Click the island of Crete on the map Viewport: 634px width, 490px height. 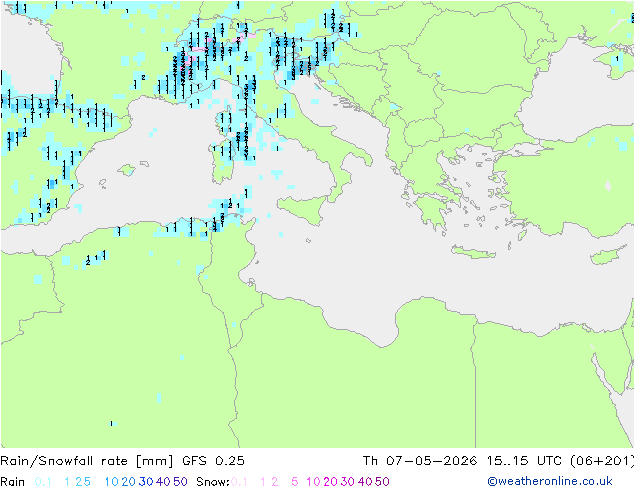pos(472,252)
